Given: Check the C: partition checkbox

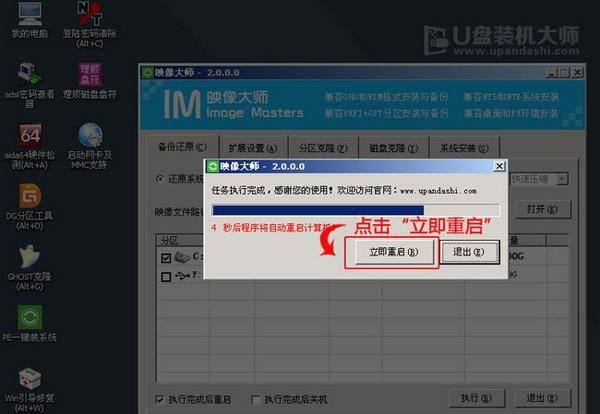Looking at the screenshot, I should [166, 258].
